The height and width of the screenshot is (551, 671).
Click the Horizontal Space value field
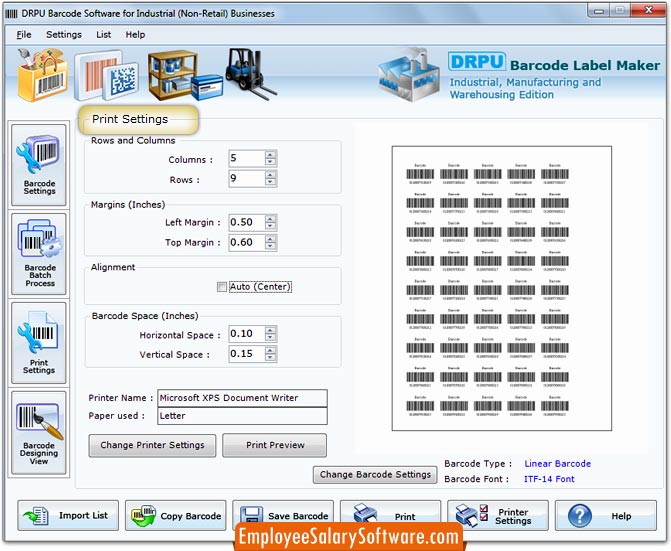tap(247, 334)
